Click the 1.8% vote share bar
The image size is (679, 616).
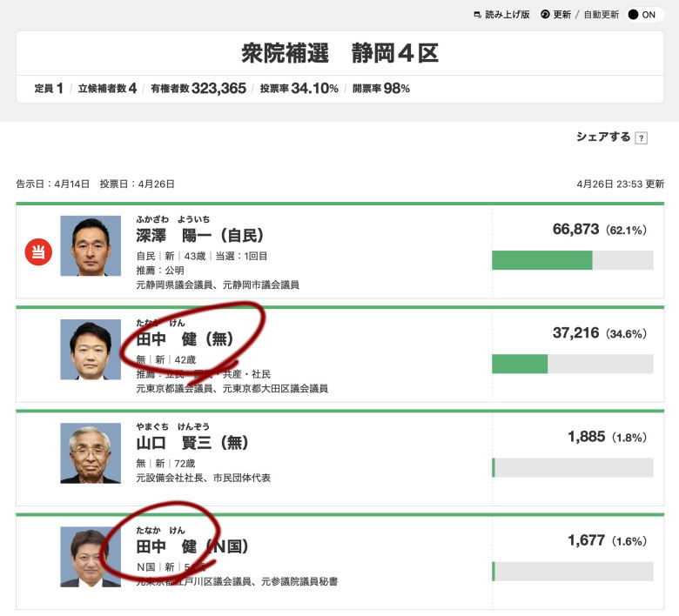[x=573, y=467]
